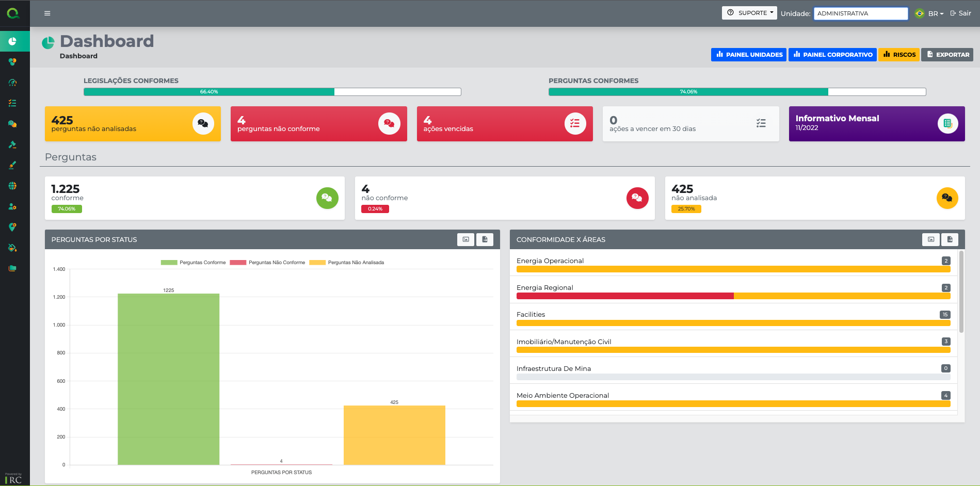Click the yellow RISCOS button
980x486 pixels.
coord(898,55)
